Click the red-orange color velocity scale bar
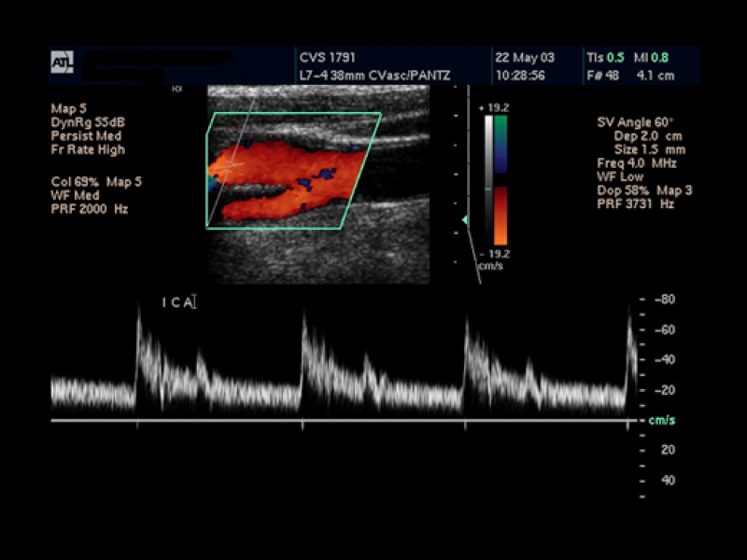The height and width of the screenshot is (560, 747). pyautogui.click(x=500, y=214)
